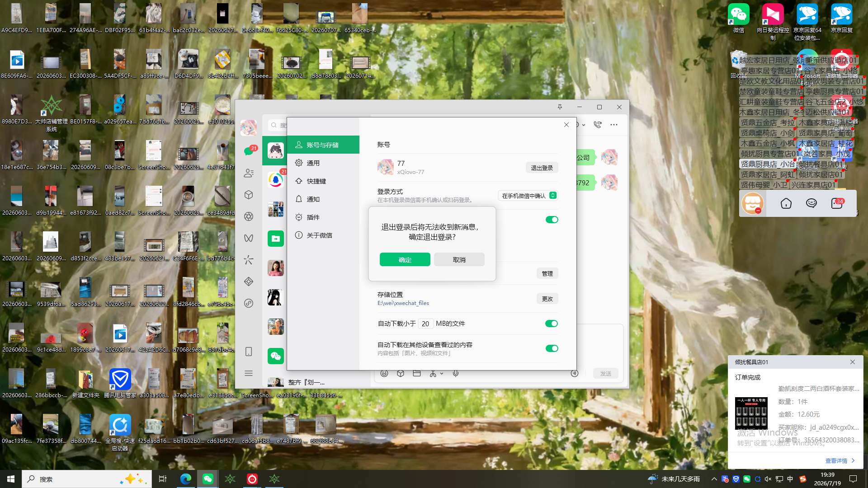
Task: Click the 退出登录 button
Action: tap(542, 168)
